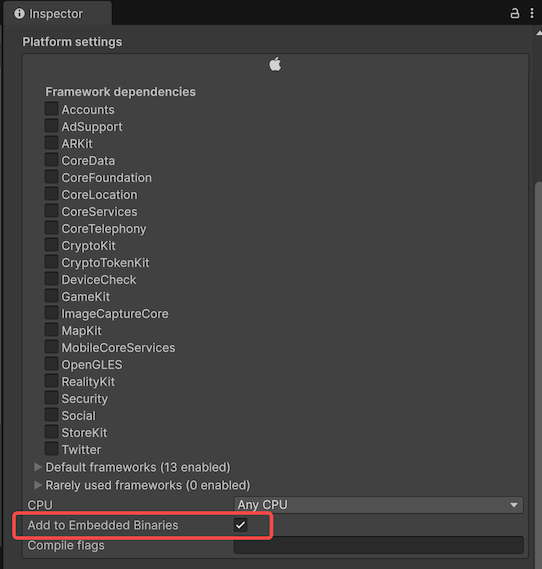Tick the CryptoKit framework checkbox
The width and height of the screenshot is (542, 569).
[52, 245]
